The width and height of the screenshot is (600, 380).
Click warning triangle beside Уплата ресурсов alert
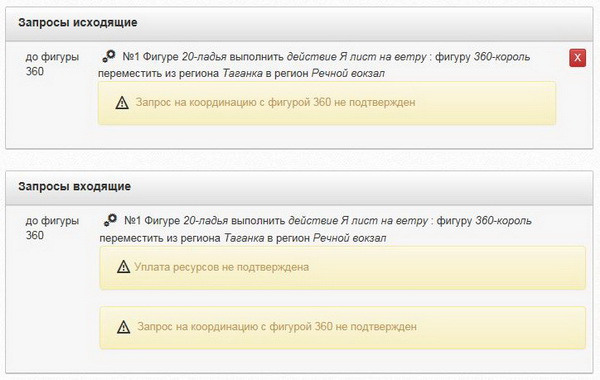pyautogui.click(x=123, y=267)
